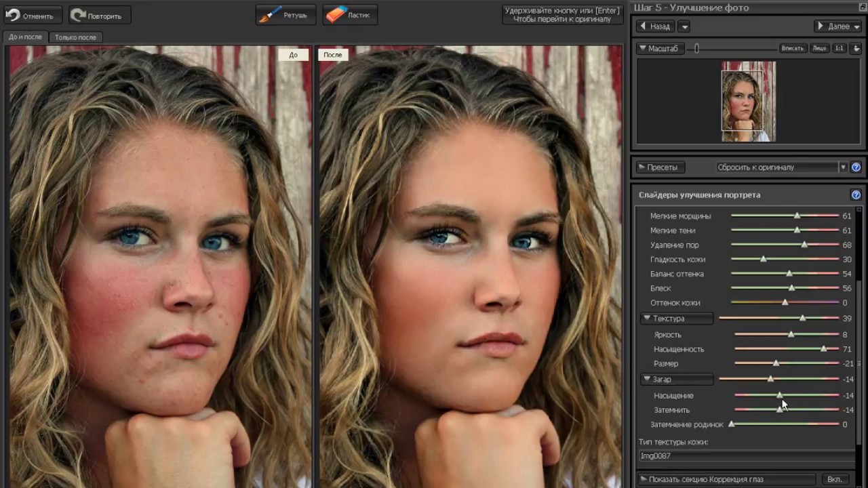
Task: Zoom to face with Лицо button
Action: tap(819, 48)
